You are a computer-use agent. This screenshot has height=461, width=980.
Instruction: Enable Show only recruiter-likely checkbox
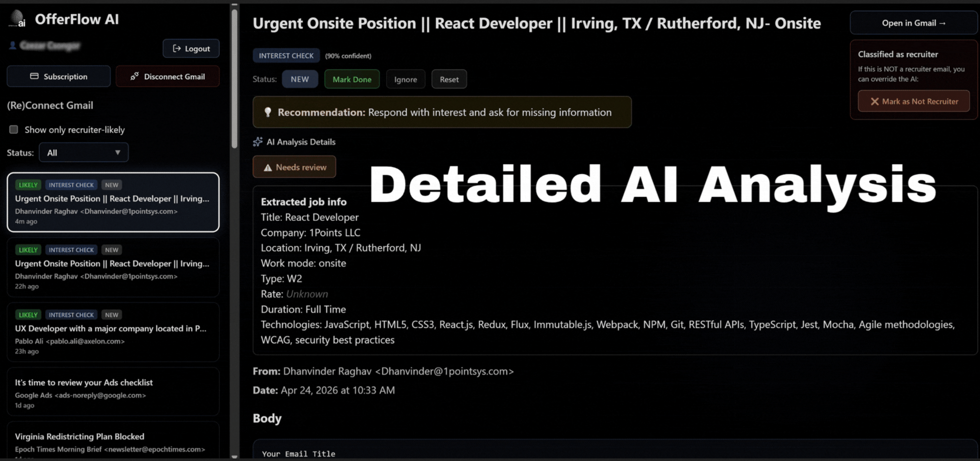coord(14,130)
